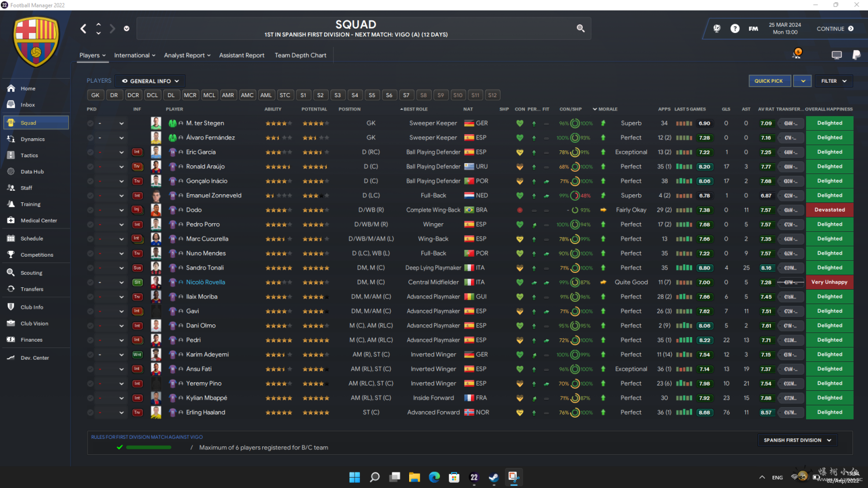Viewport: 868px width, 488px height.
Task: Open the International tab menu
Action: click(135, 56)
